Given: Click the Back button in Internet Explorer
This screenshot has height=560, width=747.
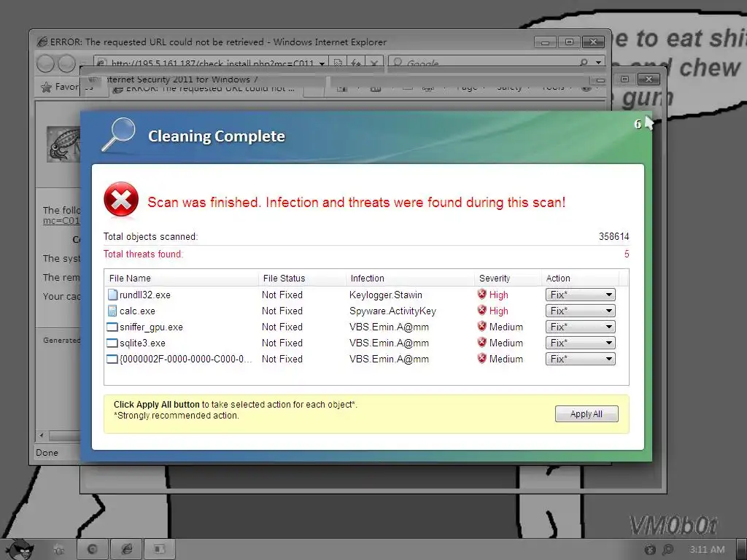Looking at the screenshot, I should (46, 63).
